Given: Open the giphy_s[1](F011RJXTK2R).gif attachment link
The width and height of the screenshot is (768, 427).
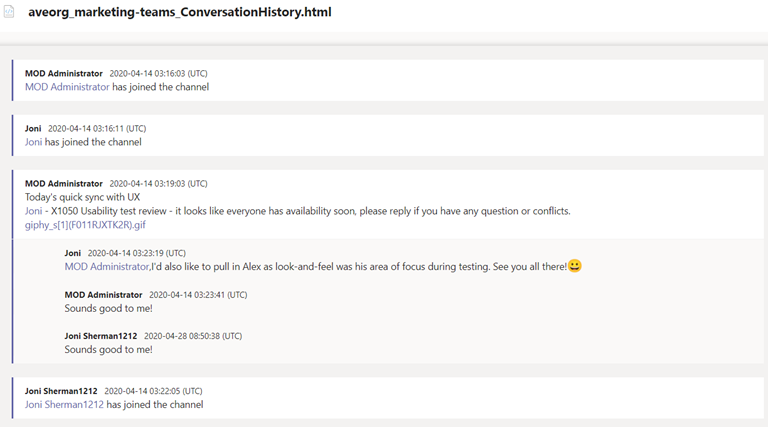Looking at the screenshot, I should pyautogui.click(x=85, y=225).
